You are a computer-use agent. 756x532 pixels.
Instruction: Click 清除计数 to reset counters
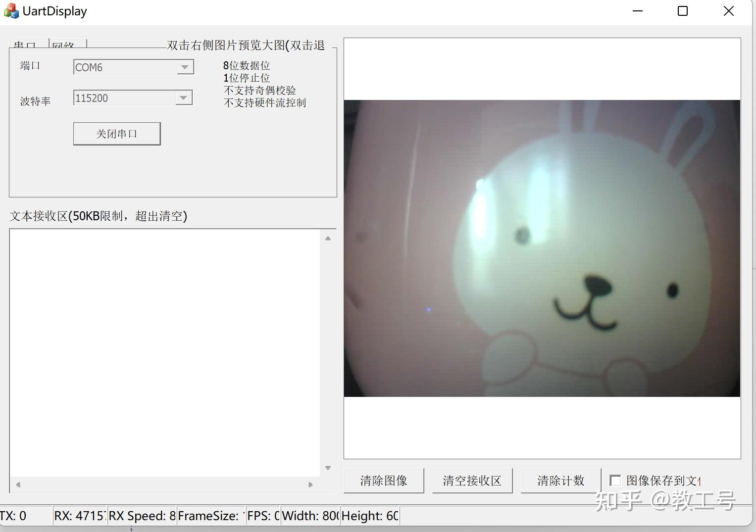(x=560, y=480)
